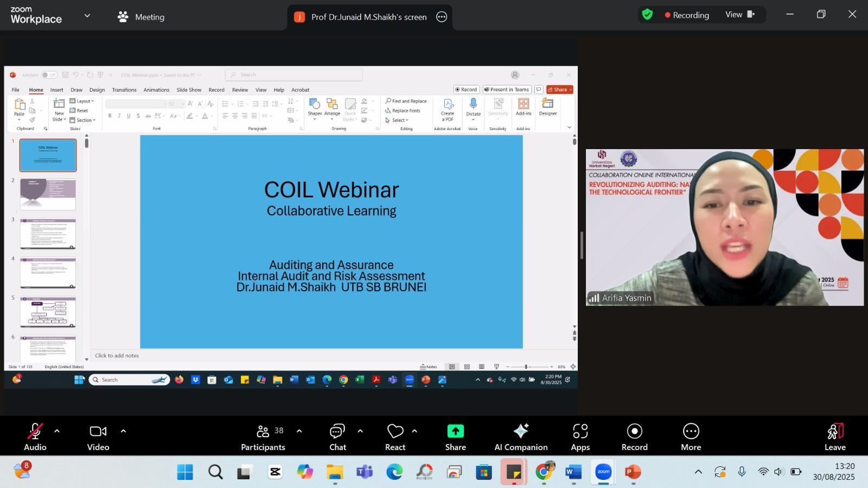Click the green shield encryption icon
The width and height of the screenshot is (868, 488).
point(647,15)
